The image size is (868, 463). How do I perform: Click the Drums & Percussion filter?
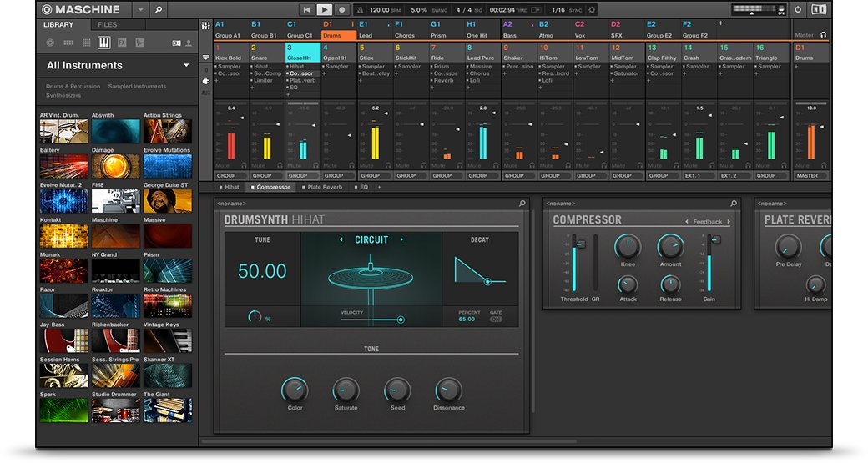point(73,87)
